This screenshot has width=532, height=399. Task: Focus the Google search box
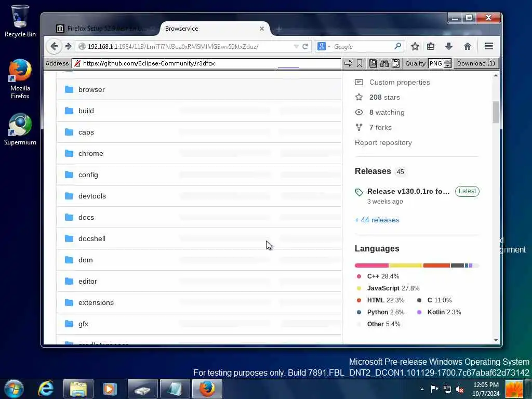click(362, 46)
